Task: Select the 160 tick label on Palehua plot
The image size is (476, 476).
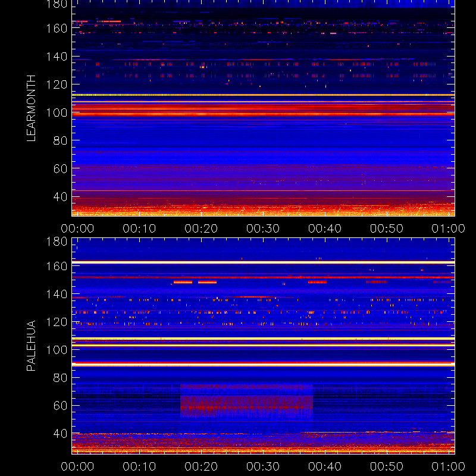Action: pyautogui.click(x=57, y=266)
